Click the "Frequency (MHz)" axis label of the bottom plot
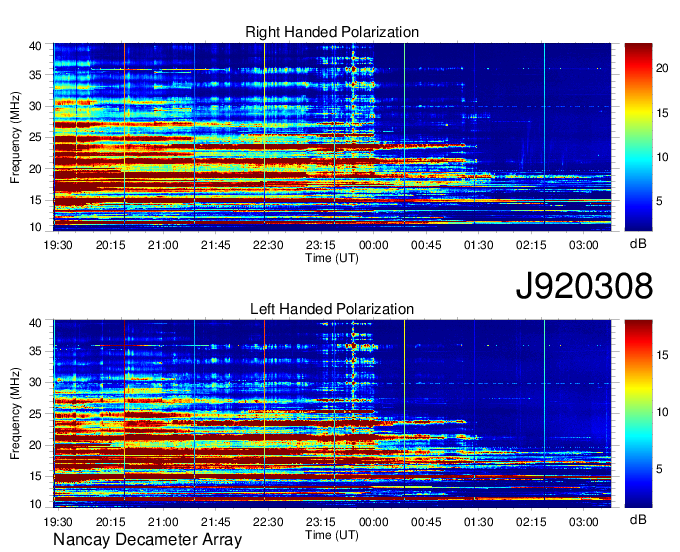Viewport: 680px width, 552px height. click(x=15, y=414)
